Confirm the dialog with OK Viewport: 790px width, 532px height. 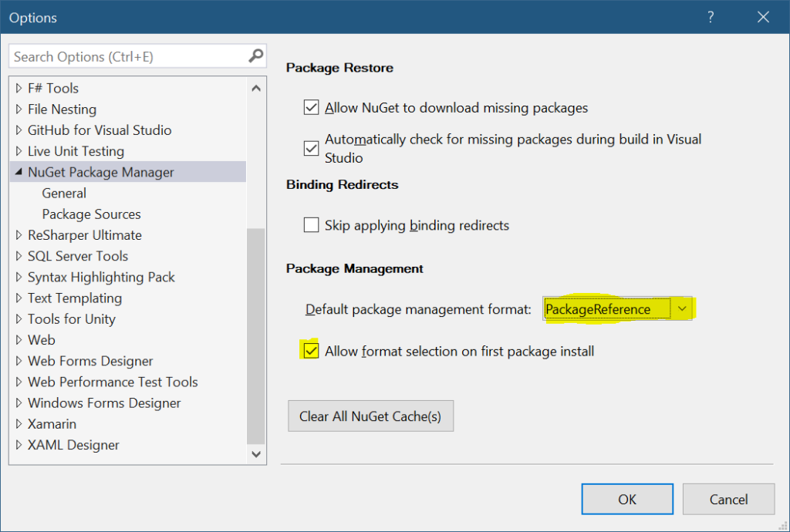[627, 500]
